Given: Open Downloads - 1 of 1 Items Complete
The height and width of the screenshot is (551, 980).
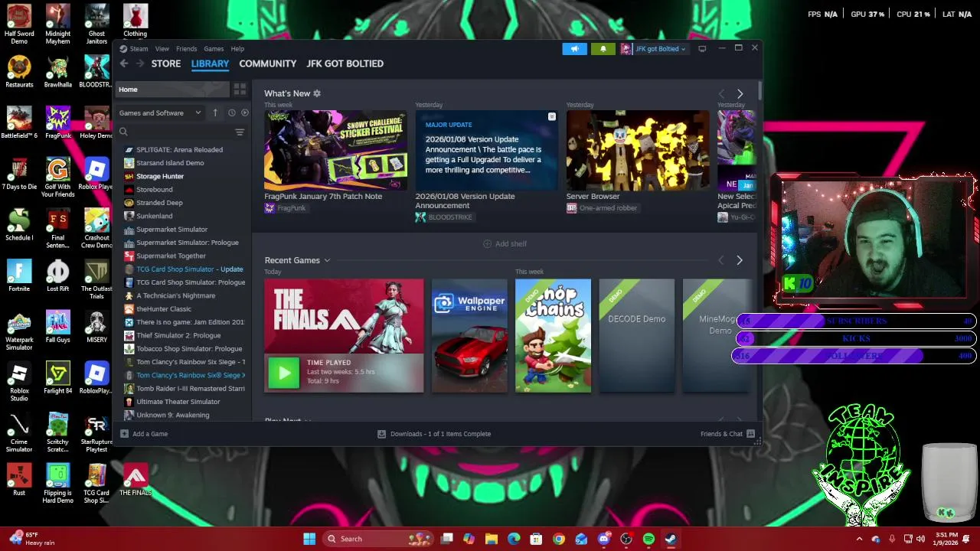Looking at the screenshot, I should pyautogui.click(x=440, y=434).
